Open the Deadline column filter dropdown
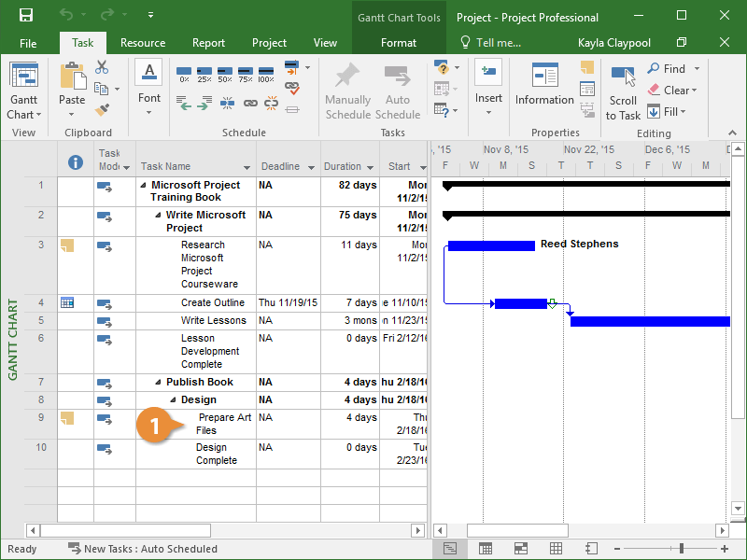This screenshot has height=560, width=747. click(311, 167)
